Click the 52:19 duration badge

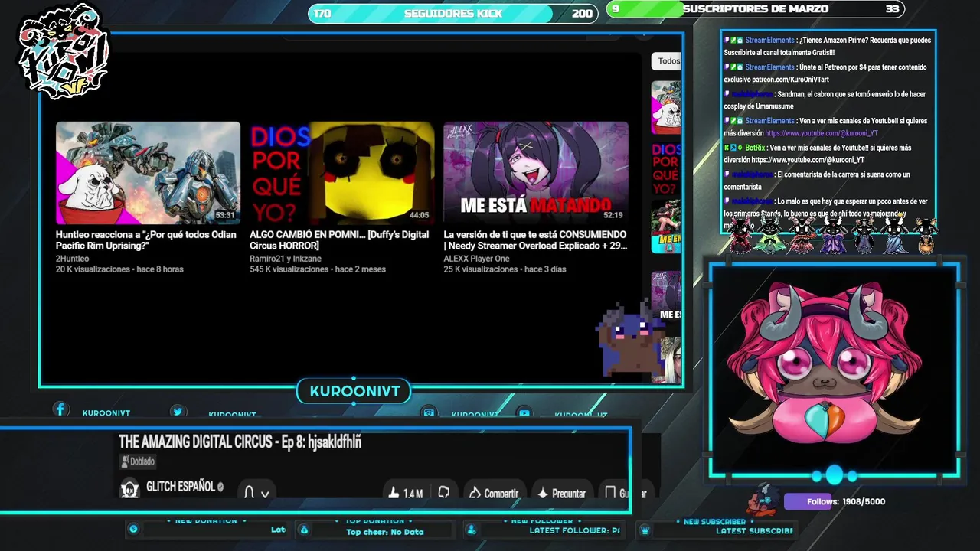pos(613,216)
